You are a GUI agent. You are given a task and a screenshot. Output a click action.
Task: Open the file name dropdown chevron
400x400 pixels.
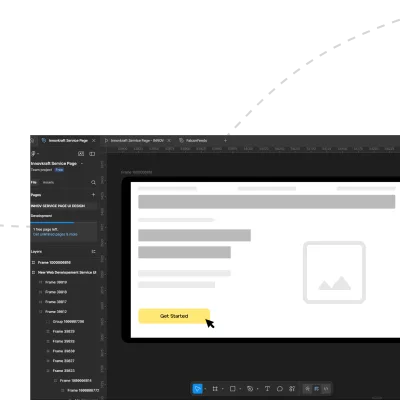click(82, 164)
